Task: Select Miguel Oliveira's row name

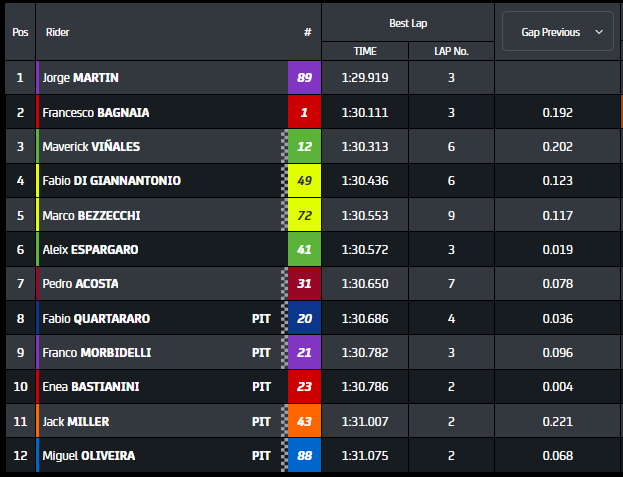Action: [x=89, y=456]
